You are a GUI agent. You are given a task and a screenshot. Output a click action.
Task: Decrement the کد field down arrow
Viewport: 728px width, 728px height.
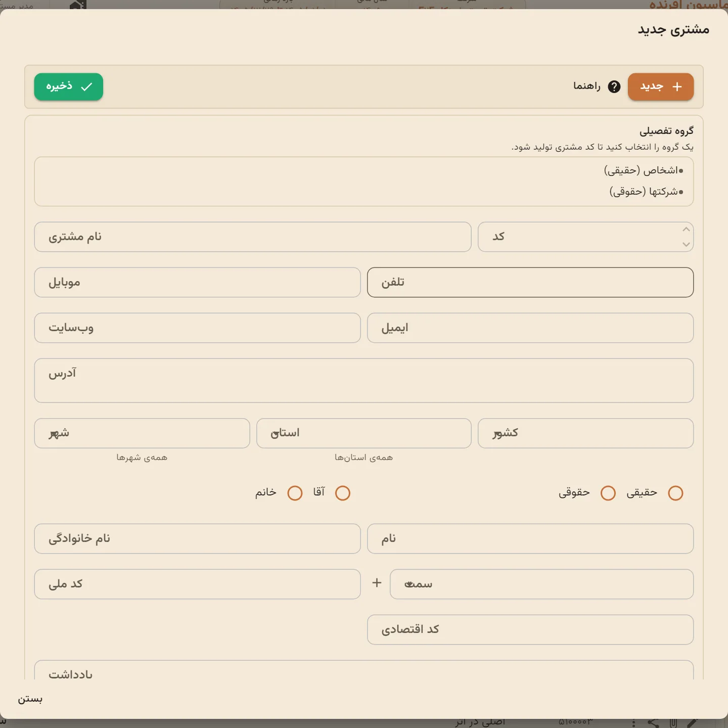click(x=686, y=244)
